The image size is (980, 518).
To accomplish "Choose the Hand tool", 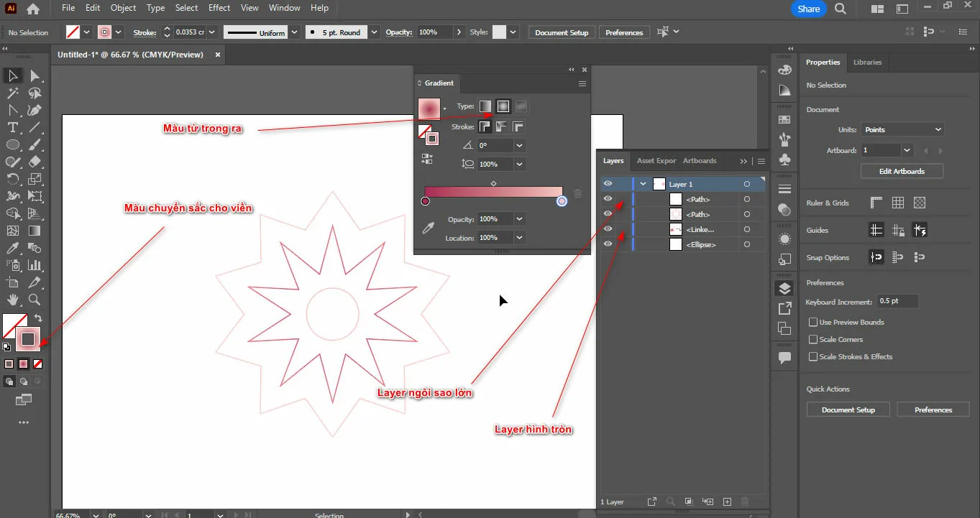I will click(x=13, y=300).
